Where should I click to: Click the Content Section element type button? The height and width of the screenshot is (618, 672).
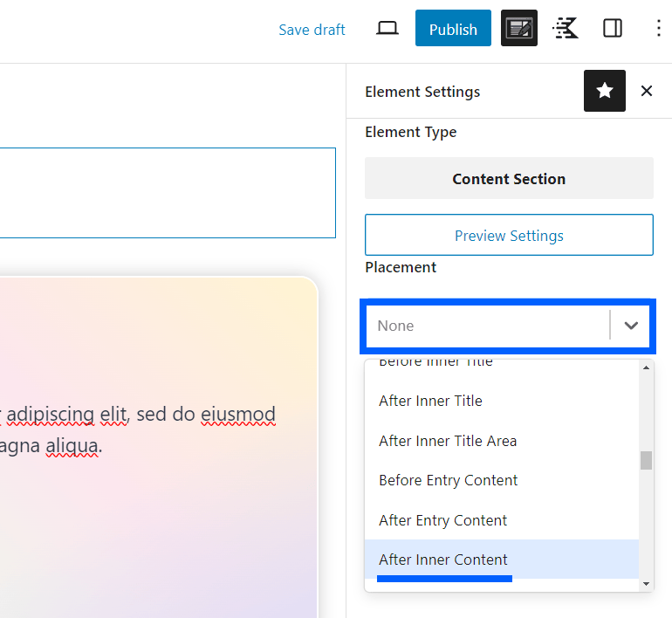pos(509,179)
